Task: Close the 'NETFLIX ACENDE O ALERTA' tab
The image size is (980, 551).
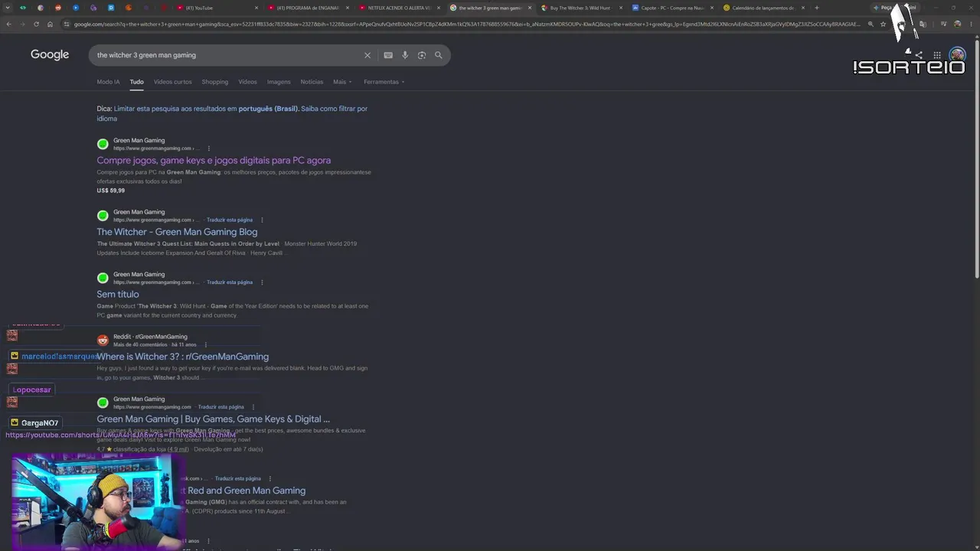Action: [x=439, y=8]
